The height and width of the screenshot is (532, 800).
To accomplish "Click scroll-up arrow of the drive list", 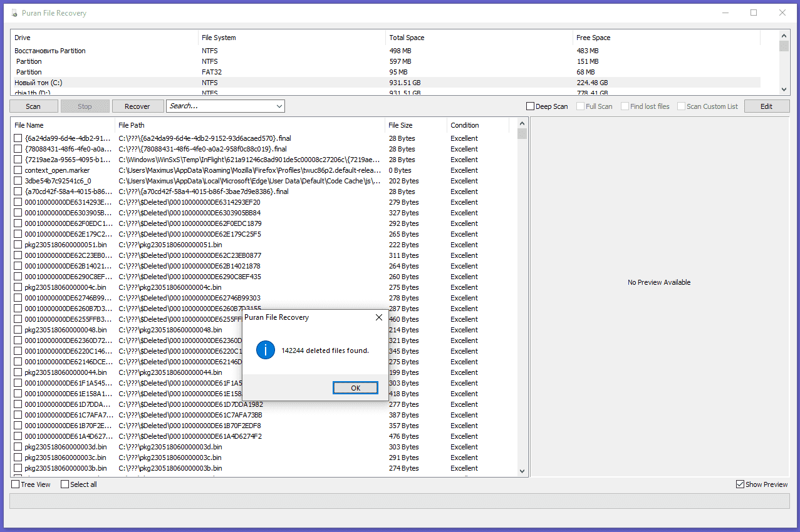I will 784,36.
